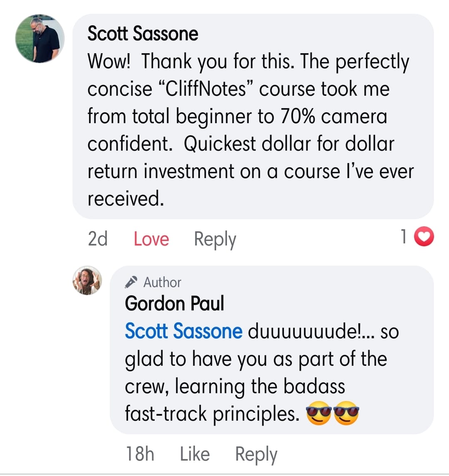Click the Author badge pen icon
This screenshot has height=476, width=449.
(x=131, y=283)
